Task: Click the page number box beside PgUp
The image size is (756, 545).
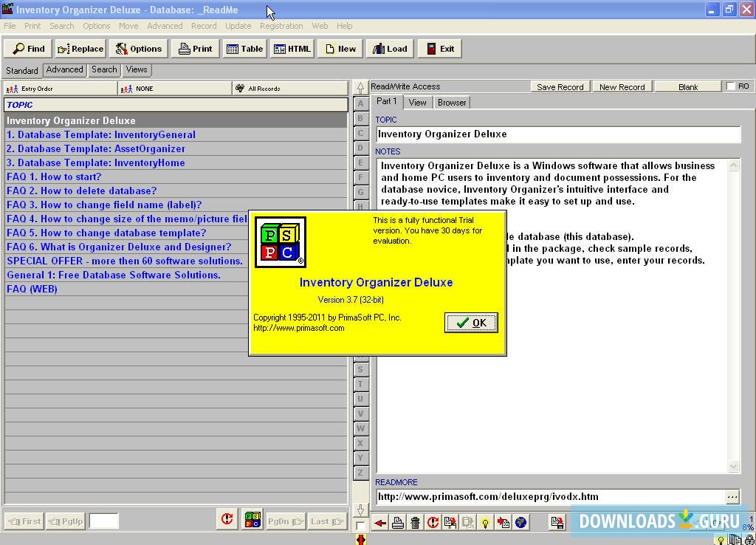Action: pos(103,521)
